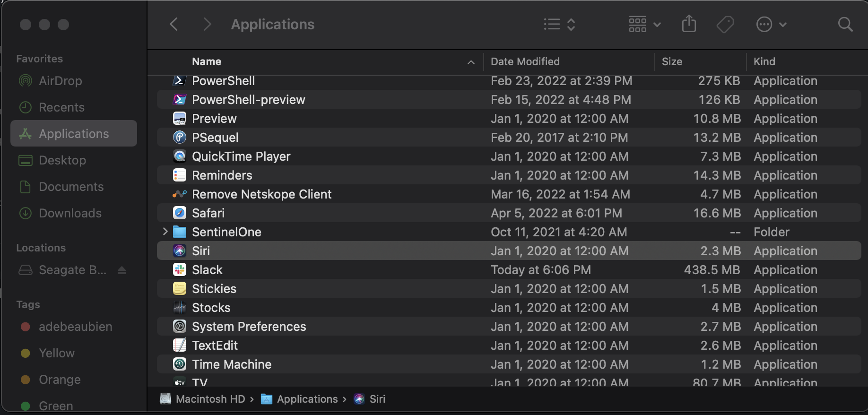Viewport: 868px width, 415px height.
Task: Click the PSequel app icon
Action: pyautogui.click(x=180, y=138)
